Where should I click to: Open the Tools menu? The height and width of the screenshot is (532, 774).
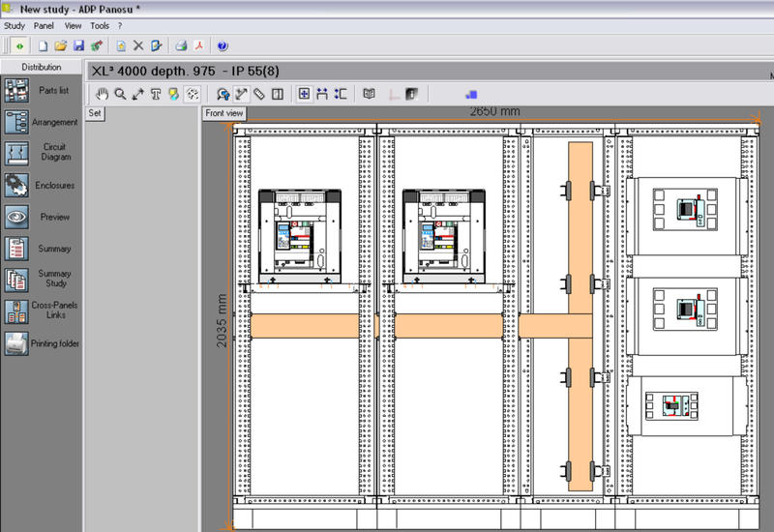[100, 25]
